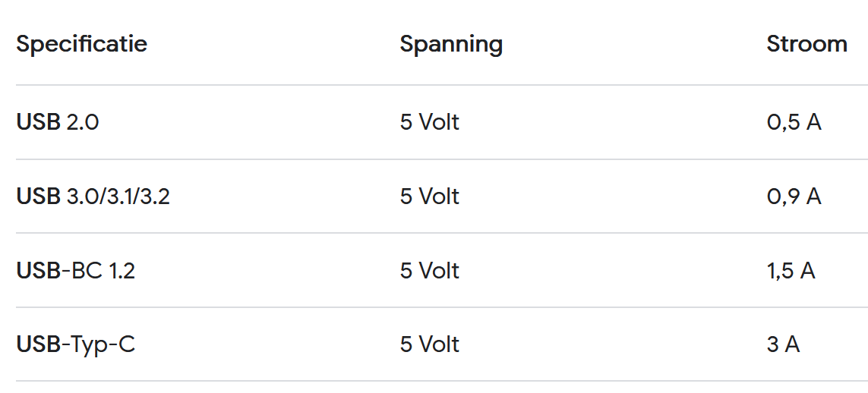Click the 3.0/3.1/3.2 version numbers text
Screen dimensions: 868x393
(118, 196)
